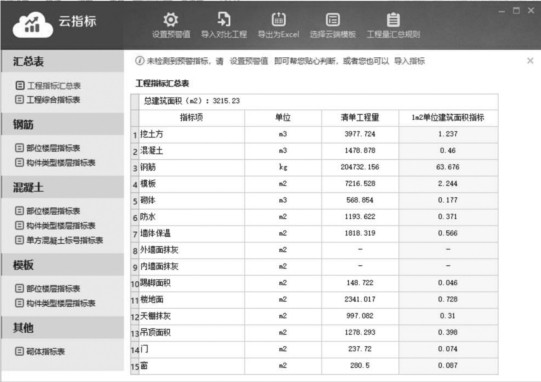
Task: Click the 其他 section header
Action: [x=62, y=327]
